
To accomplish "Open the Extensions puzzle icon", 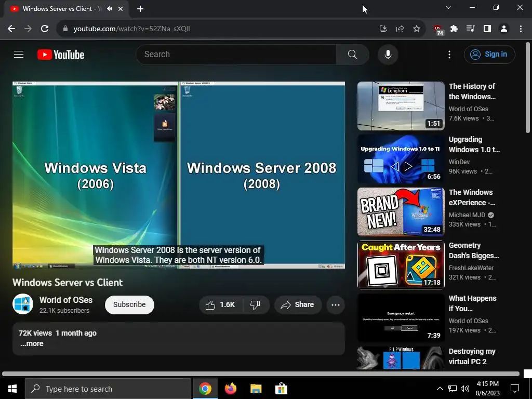I will [x=454, y=29].
